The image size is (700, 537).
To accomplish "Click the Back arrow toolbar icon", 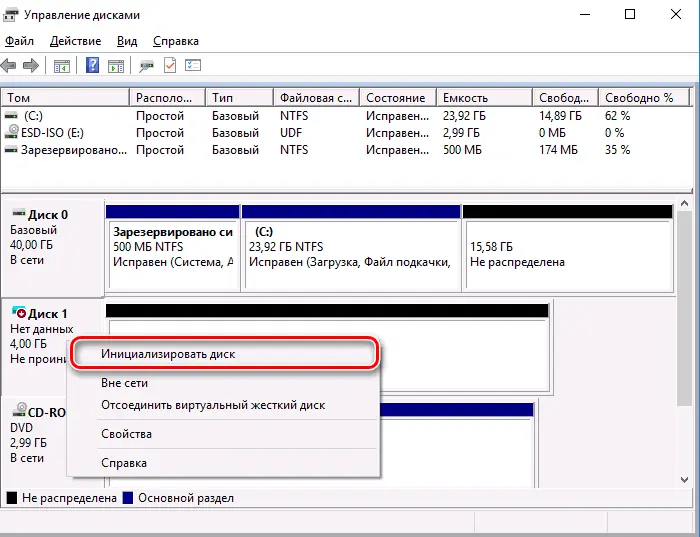I will coord(8,66).
